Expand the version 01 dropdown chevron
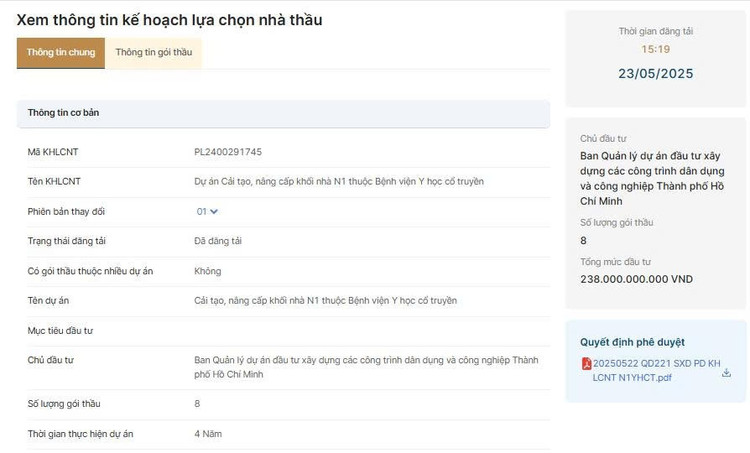Viewport: 750px width, 453px height. 214,211
